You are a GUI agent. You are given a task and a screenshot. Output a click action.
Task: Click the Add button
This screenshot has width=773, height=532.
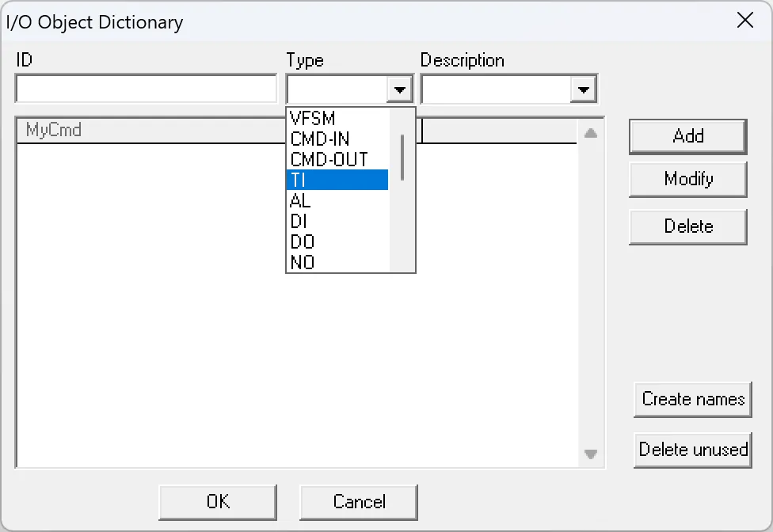pos(687,136)
